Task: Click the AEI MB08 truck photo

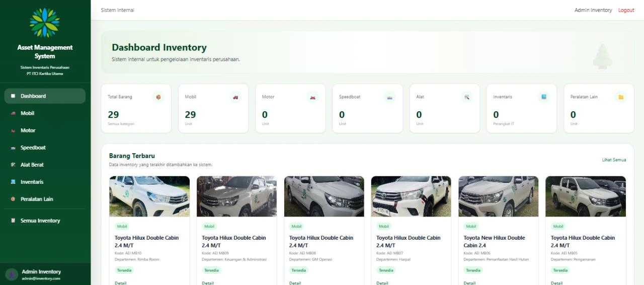Action: point(324,196)
